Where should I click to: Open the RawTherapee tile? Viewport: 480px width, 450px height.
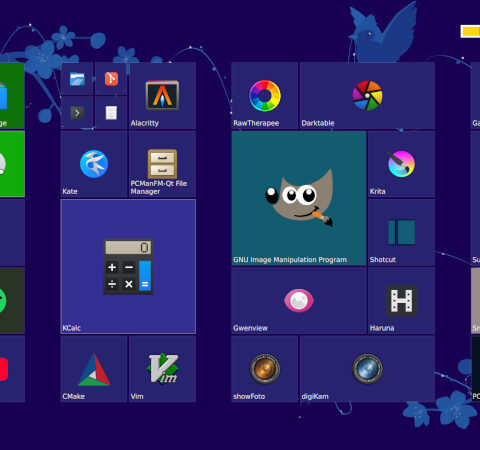pos(265,96)
